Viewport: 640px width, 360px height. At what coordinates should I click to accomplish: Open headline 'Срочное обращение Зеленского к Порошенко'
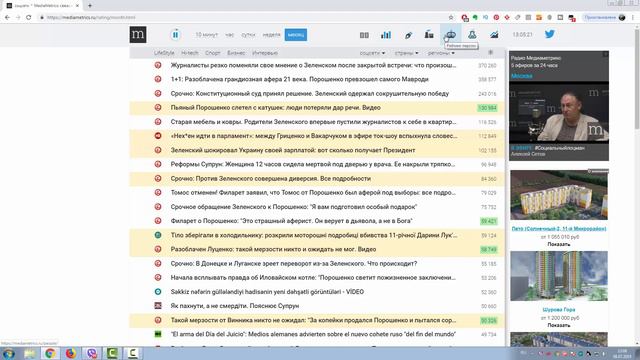coord(293,207)
